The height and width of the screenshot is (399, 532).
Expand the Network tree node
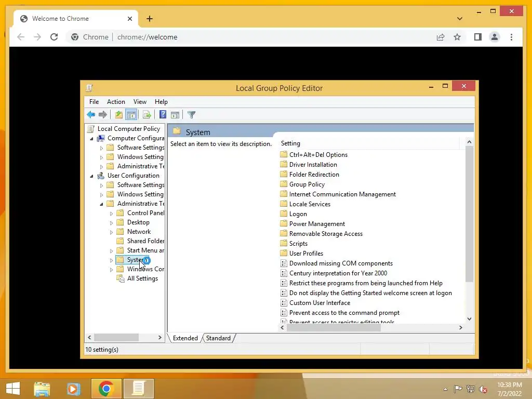[x=111, y=232]
